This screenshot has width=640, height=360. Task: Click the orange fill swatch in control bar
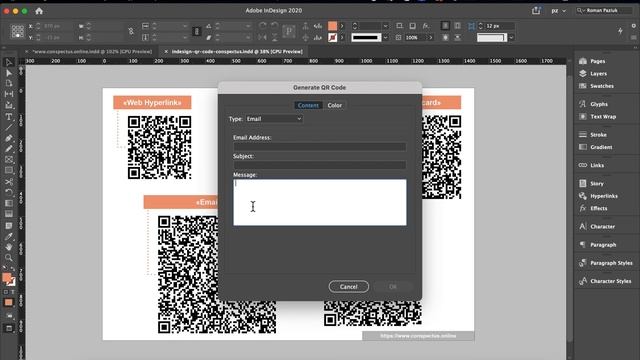pyautogui.click(x=332, y=26)
